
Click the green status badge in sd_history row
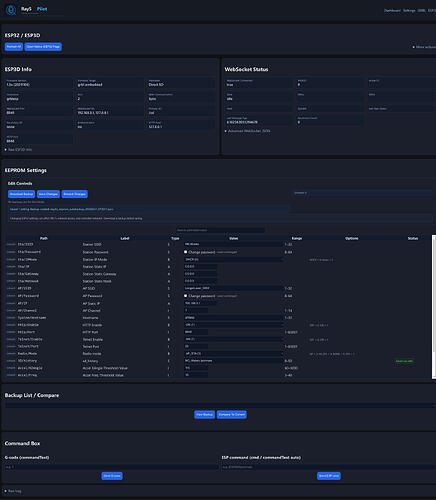pos(404,361)
